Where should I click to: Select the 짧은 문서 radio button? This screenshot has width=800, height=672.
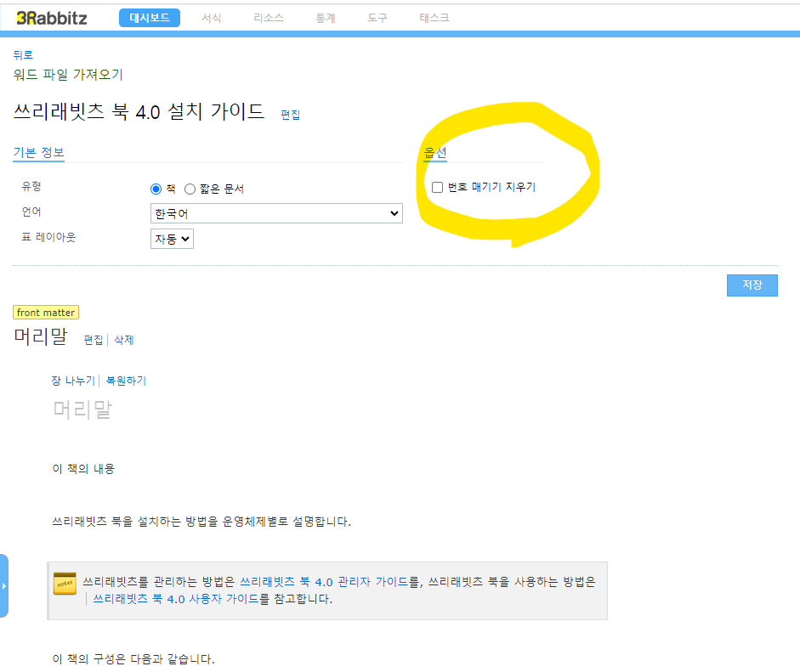190,189
